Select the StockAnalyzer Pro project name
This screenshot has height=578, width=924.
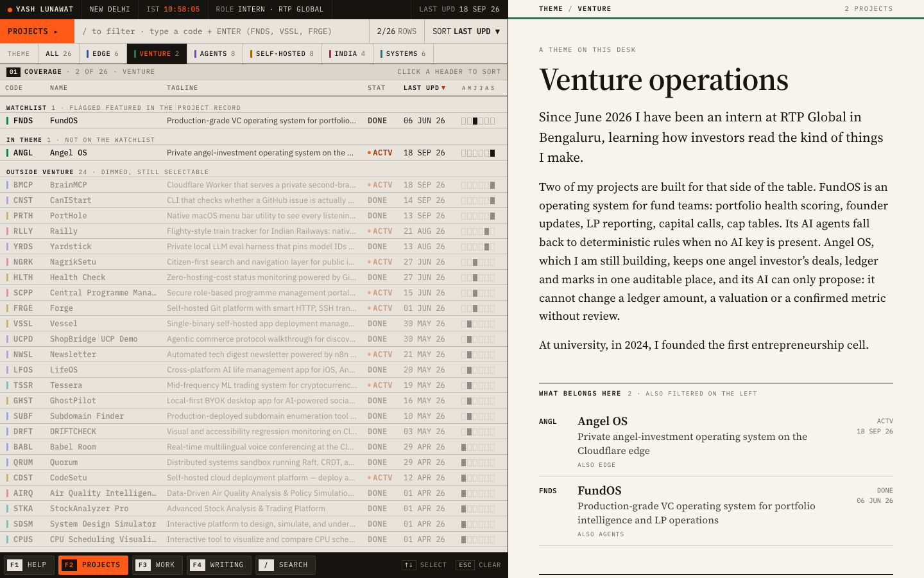(x=89, y=509)
